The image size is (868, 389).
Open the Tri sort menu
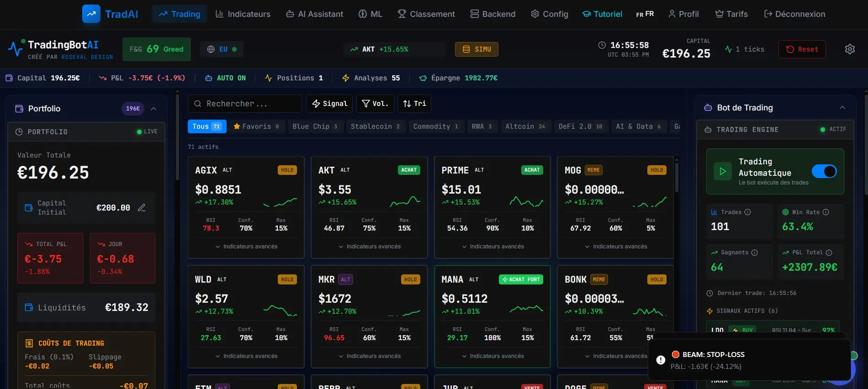click(x=414, y=104)
